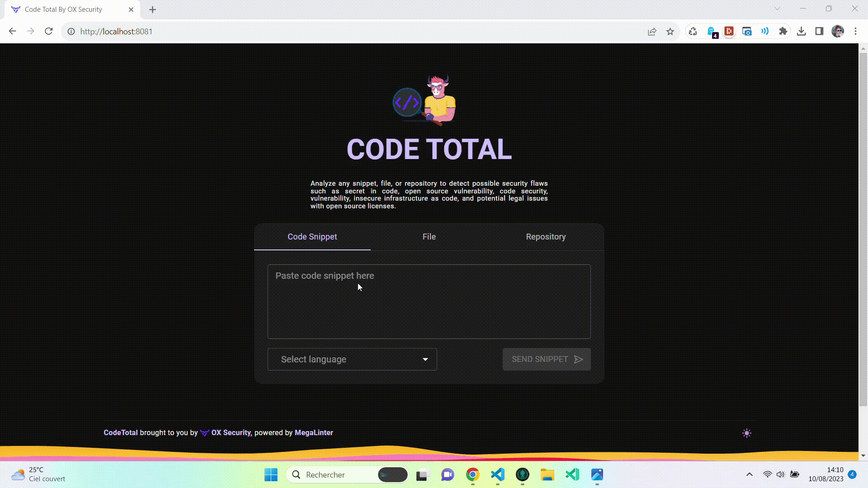Click the browser back navigation arrow

click(x=13, y=32)
